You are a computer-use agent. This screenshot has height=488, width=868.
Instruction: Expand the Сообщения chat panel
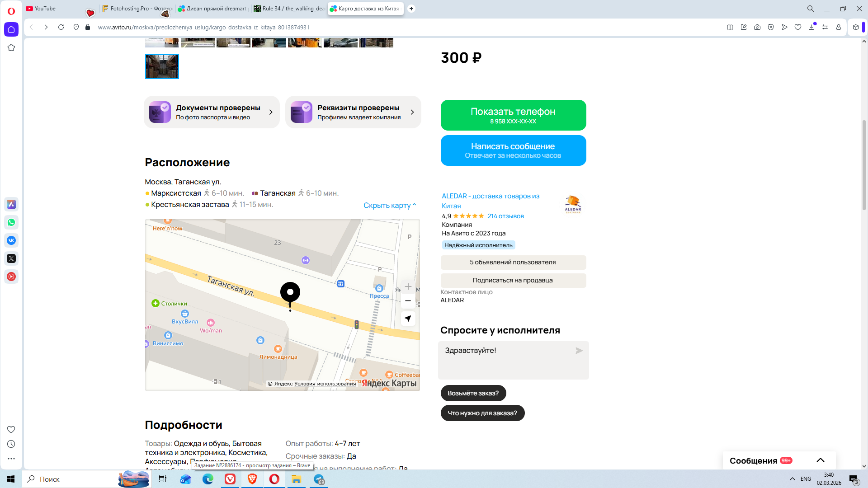pos(820,460)
